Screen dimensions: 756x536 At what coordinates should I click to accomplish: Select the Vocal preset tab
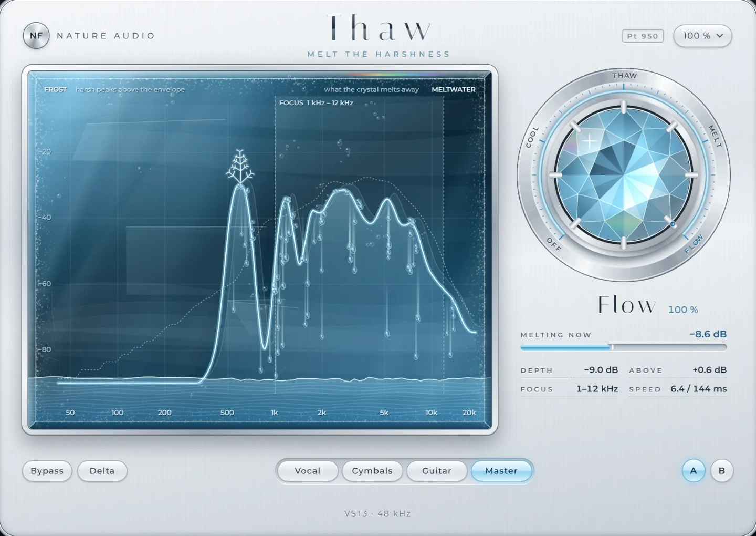tap(308, 471)
